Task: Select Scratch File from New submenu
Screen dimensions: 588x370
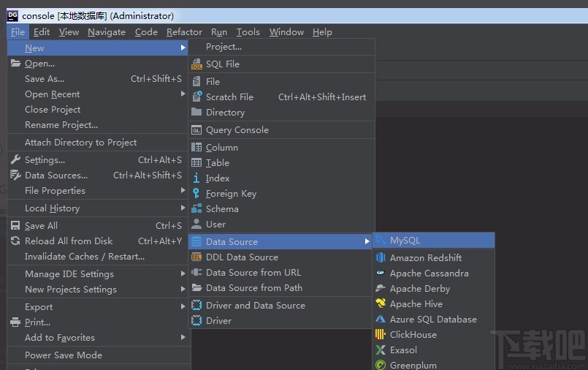Action: [229, 97]
